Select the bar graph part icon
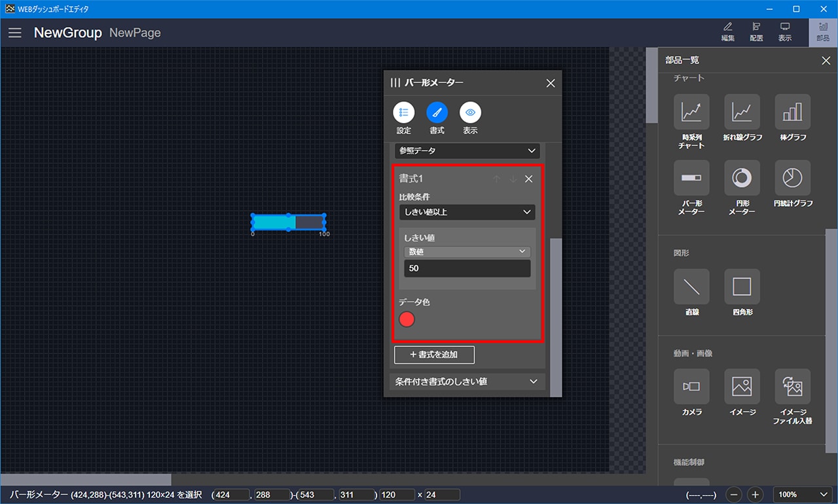The image size is (838, 504). point(792,112)
